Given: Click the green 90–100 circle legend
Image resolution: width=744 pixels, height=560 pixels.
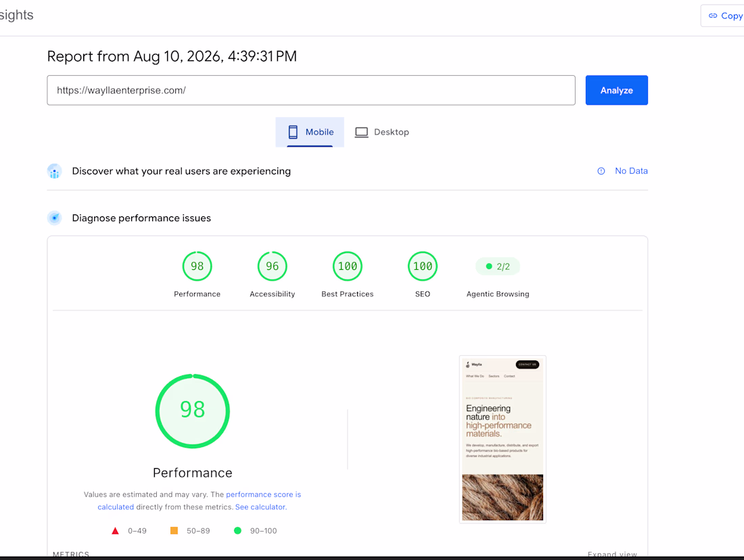Looking at the screenshot, I should [x=237, y=530].
